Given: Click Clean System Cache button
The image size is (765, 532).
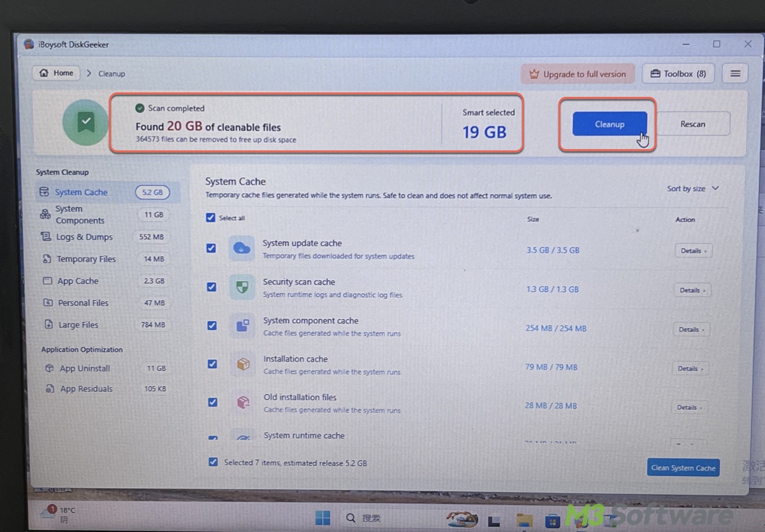Looking at the screenshot, I should point(683,468).
